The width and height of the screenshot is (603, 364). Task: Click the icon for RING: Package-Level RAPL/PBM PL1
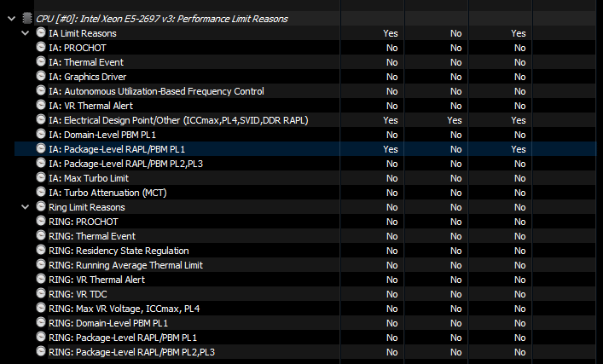point(41,337)
